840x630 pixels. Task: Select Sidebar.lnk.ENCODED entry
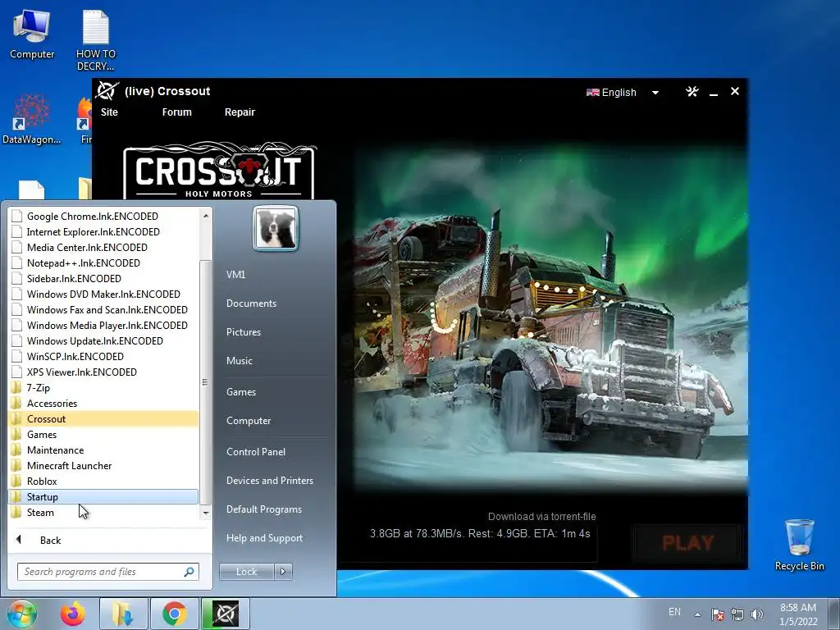click(103, 278)
